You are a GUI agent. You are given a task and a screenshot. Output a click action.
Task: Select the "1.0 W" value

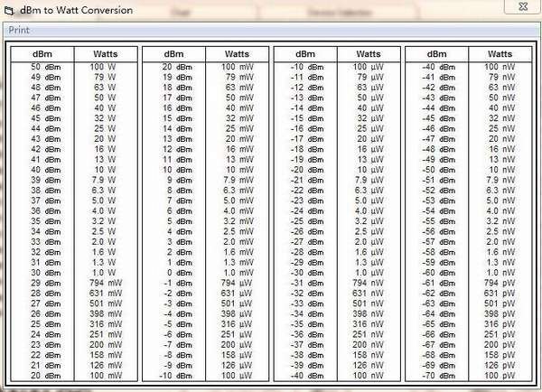point(104,273)
